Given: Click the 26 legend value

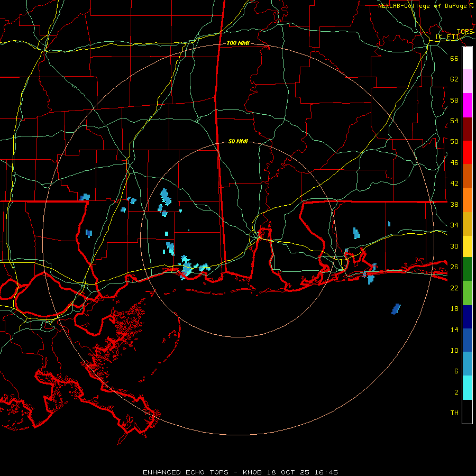Looking at the screenshot, I should 454,267.
